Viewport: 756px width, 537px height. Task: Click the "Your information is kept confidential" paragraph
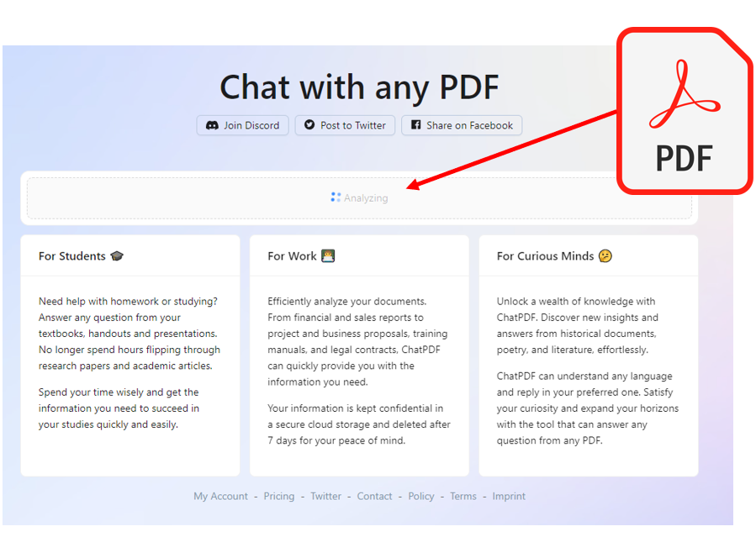click(359, 424)
